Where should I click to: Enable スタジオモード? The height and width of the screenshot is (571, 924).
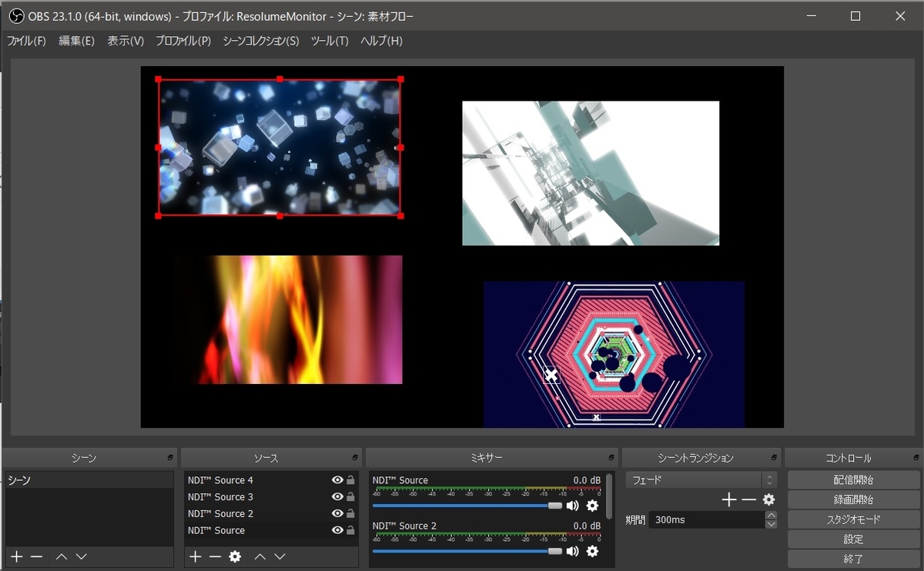[853, 519]
